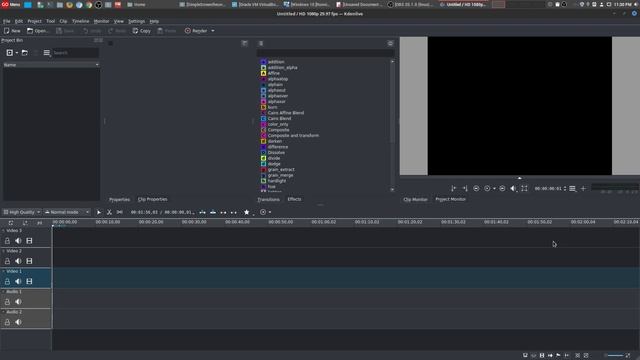The height and width of the screenshot is (360, 640).
Task: Switch to the Clip Properties tab
Action: click(x=153, y=199)
